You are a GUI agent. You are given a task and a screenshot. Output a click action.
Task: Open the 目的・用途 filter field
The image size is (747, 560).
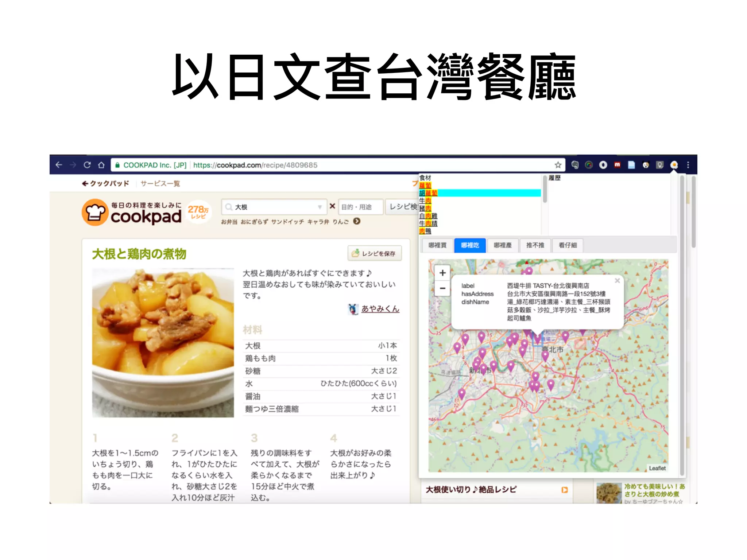click(x=360, y=207)
